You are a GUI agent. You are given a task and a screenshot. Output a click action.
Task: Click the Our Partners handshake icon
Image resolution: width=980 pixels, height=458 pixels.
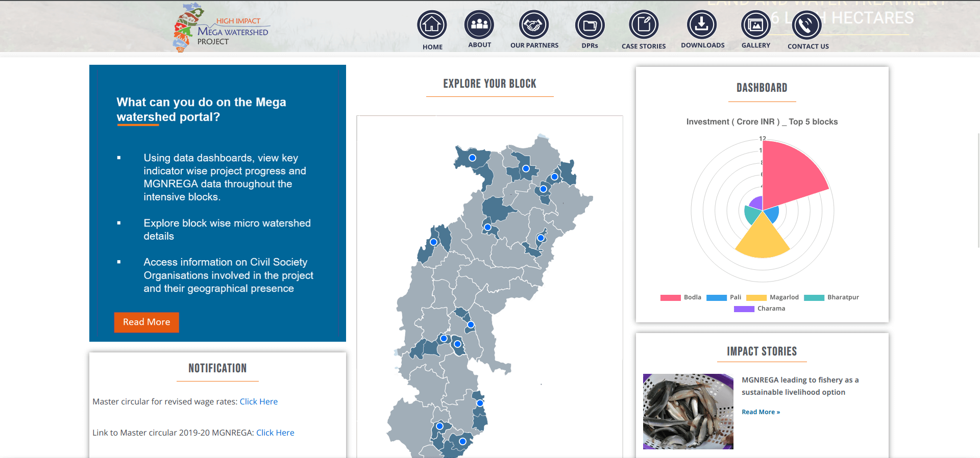pyautogui.click(x=534, y=24)
